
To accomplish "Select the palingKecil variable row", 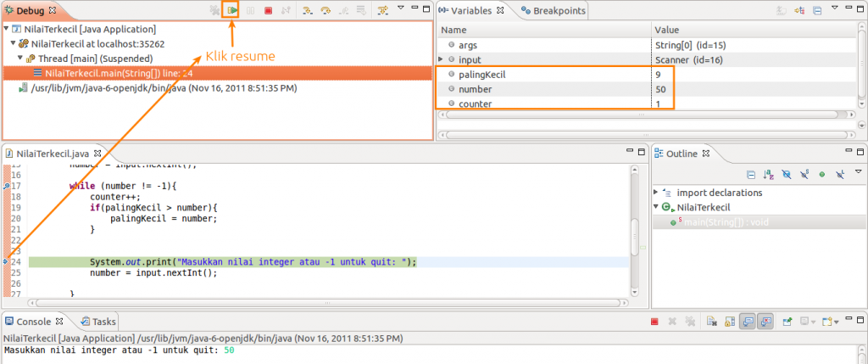I will pos(647,74).
